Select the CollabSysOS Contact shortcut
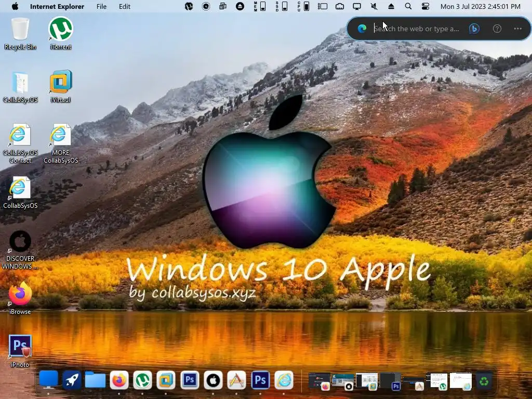The height and width of the screenshot is (399, 532). [20, 143]
